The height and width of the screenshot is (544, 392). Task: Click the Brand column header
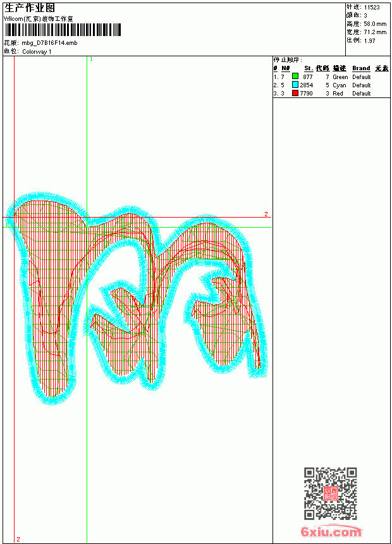point(361,68)
